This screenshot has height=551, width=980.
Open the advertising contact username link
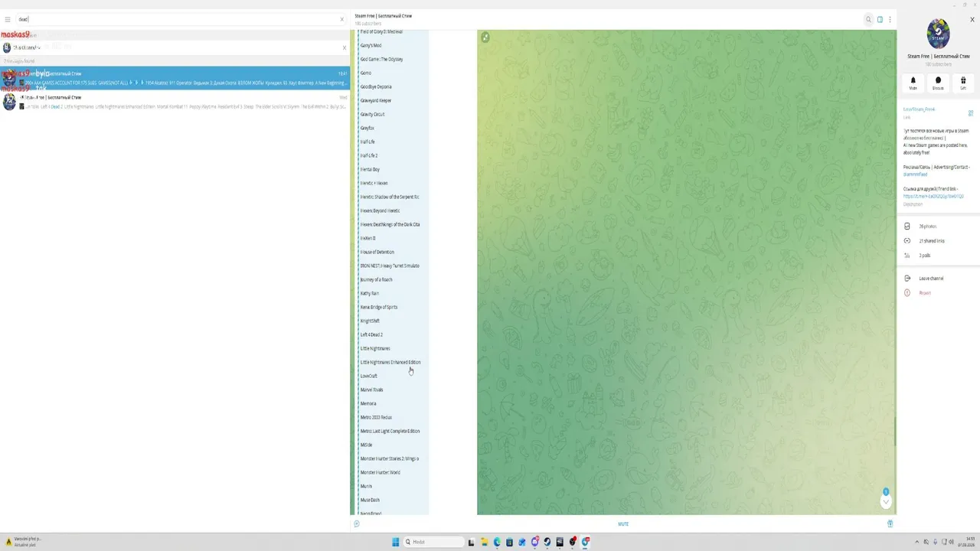click(915, 174)
